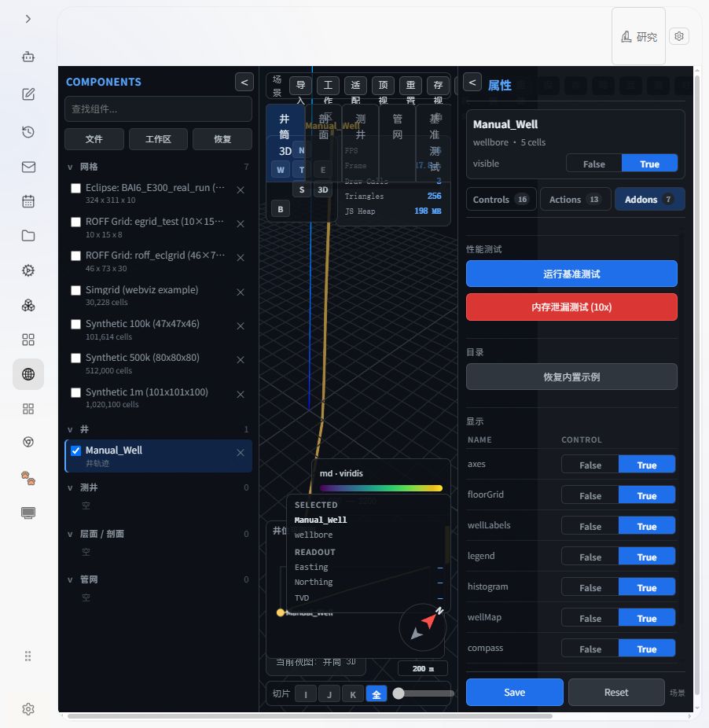
Task: Open the history clock icon
Action: (x=28, y=132)
